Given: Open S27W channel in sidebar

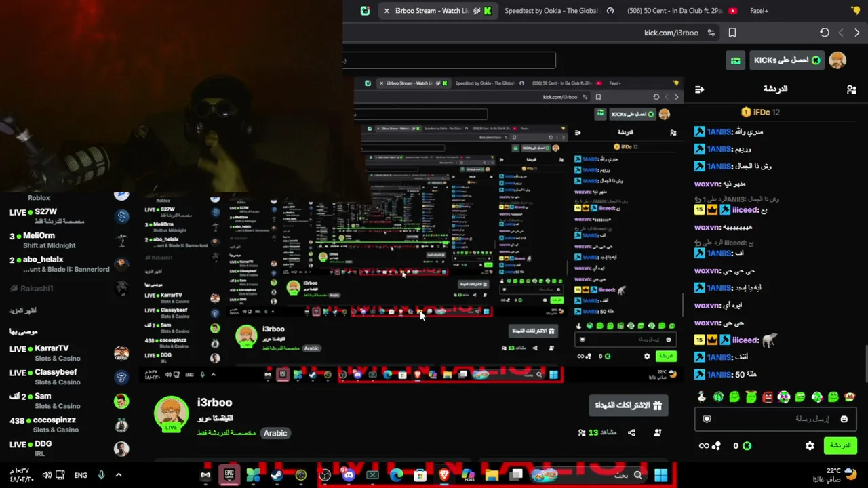Looking at the screenshot, I should click(x=69, y=216).
